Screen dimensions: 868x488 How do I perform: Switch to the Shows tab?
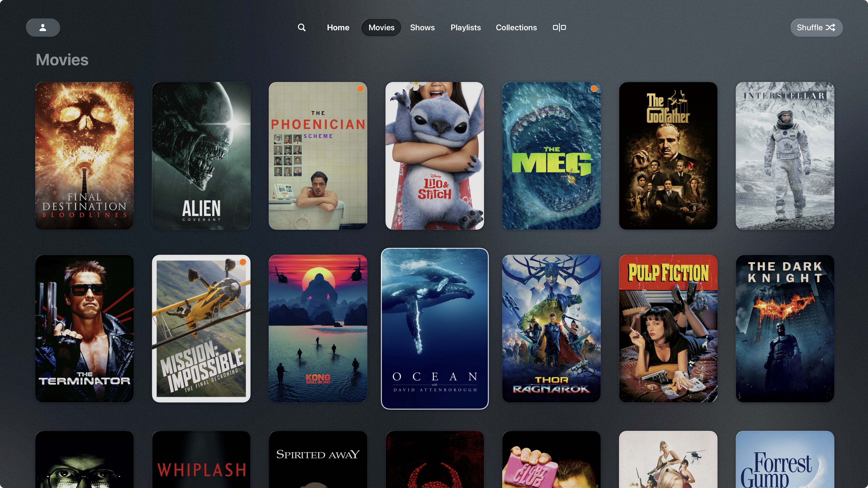click(x=422, y=28)
